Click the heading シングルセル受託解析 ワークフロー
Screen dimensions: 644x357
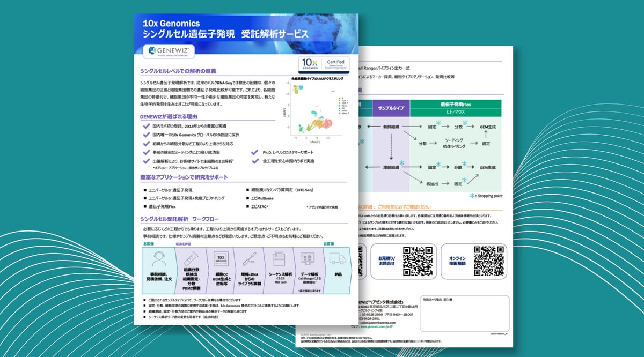tap(179, 219)
